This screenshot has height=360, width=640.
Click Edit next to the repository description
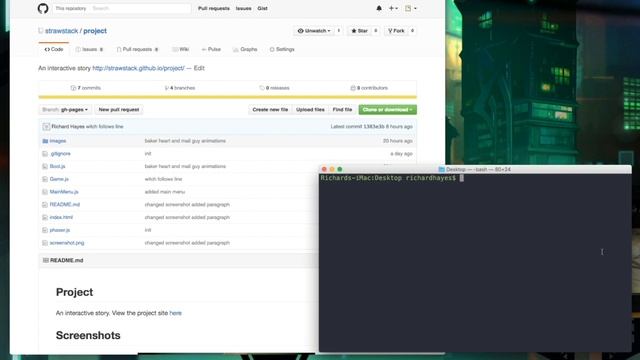[x=199, y=68]
